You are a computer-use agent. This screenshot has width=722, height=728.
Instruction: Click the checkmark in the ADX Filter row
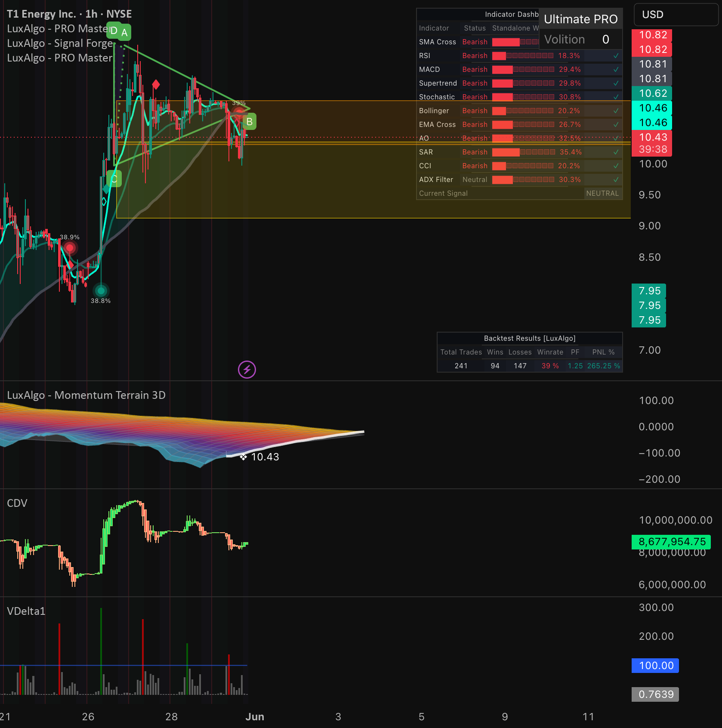pyautogui.click(x=616, y=179)
